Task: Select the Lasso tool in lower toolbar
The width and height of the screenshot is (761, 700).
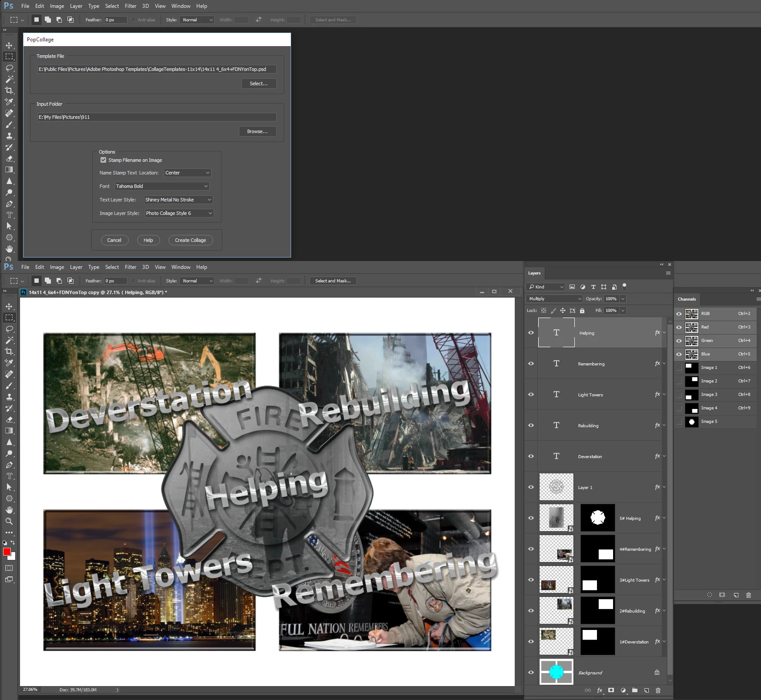Action: (9, 329)
